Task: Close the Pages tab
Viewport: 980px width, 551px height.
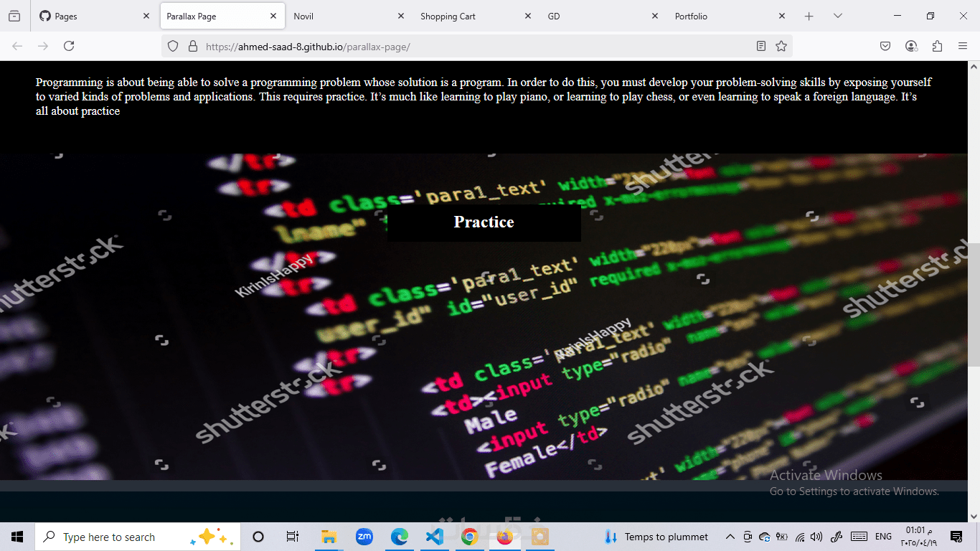Action: [146, 16]
